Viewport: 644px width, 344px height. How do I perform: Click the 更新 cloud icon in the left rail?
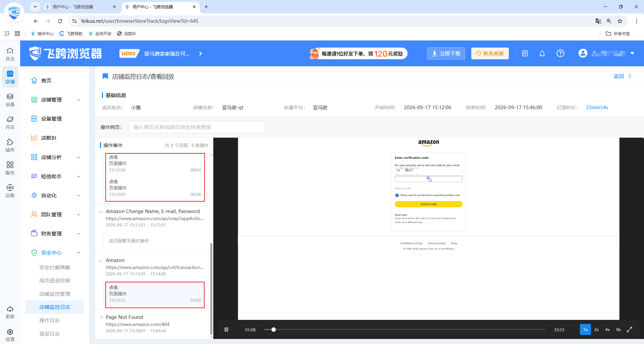10,312
